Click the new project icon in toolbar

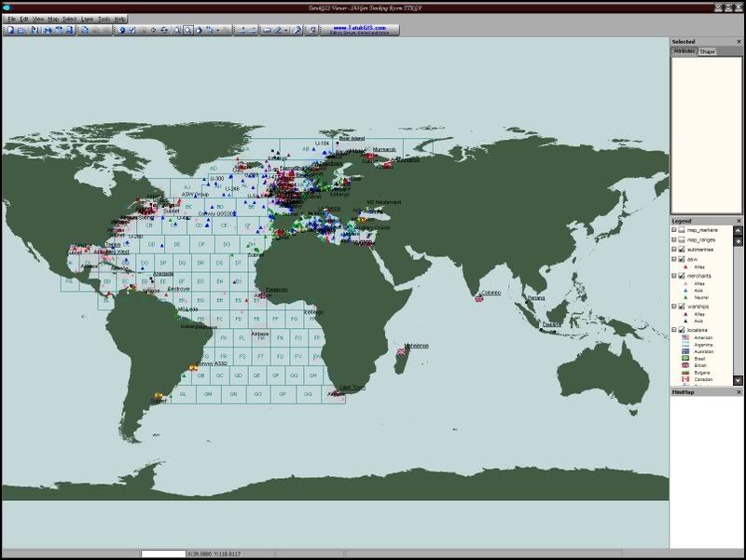click(x=8, y=30)
